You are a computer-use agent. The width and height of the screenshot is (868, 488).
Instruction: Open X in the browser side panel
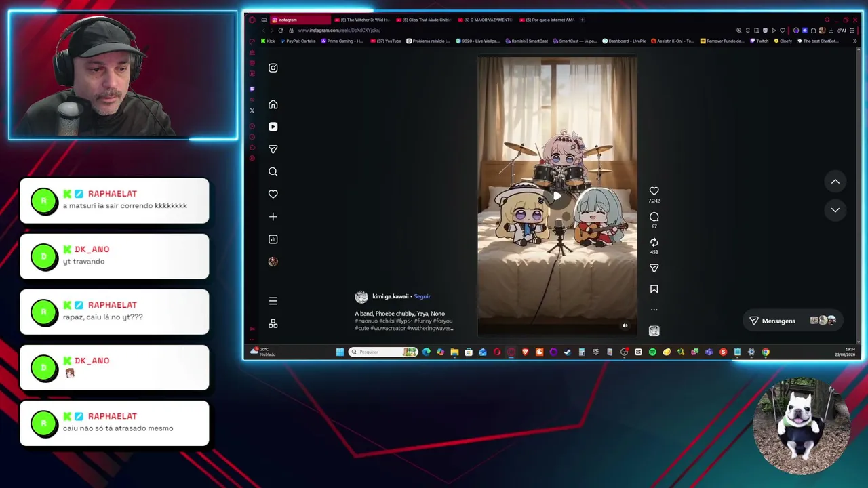252,110
